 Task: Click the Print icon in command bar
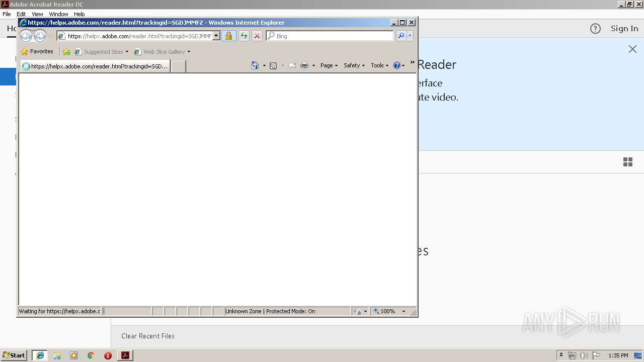pos(304,65)
